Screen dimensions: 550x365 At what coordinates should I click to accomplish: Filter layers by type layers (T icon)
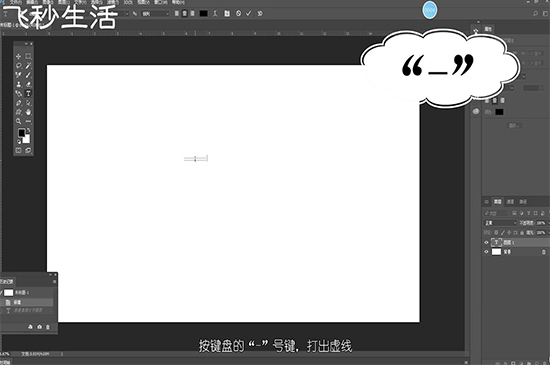click(x=529, y=213)
